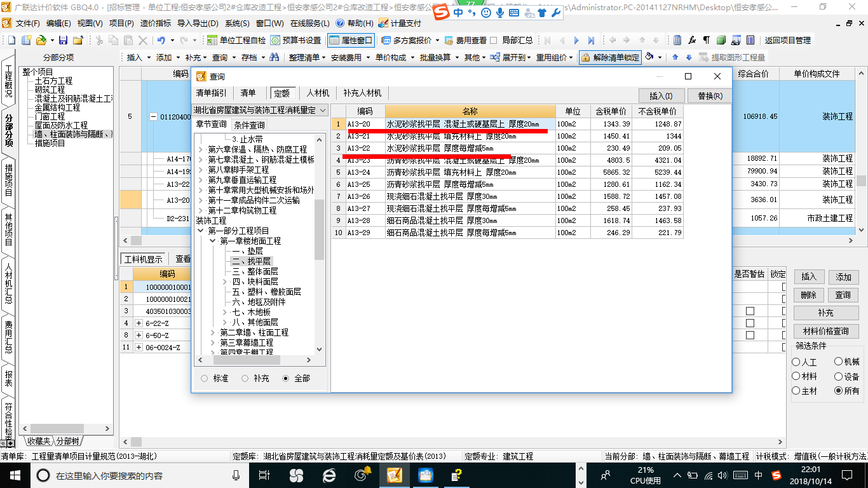Click the blue move down arrow
The height and width of the screenshot is (488, 868).
tap(689, 57)
